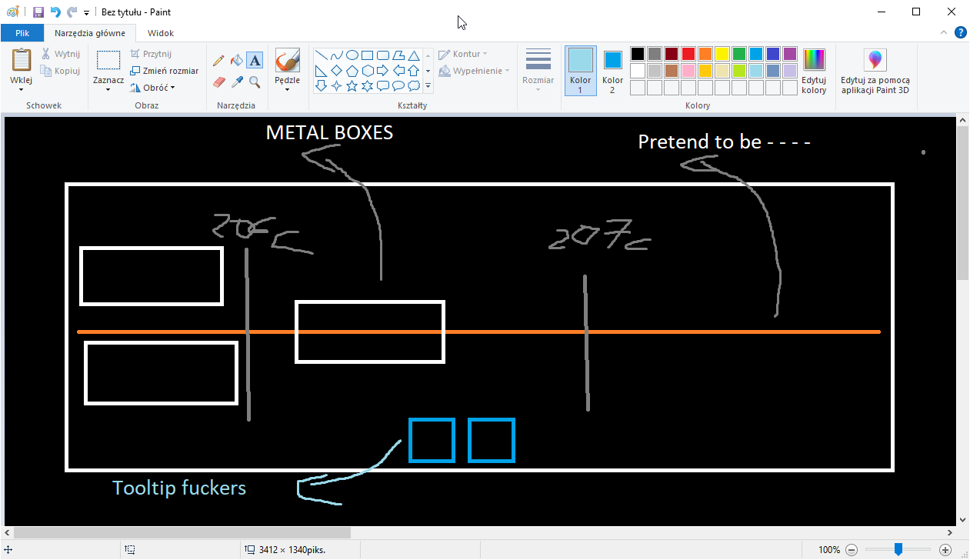
Task: Pick the five-point star shape
Action: (x=352, y=85)
